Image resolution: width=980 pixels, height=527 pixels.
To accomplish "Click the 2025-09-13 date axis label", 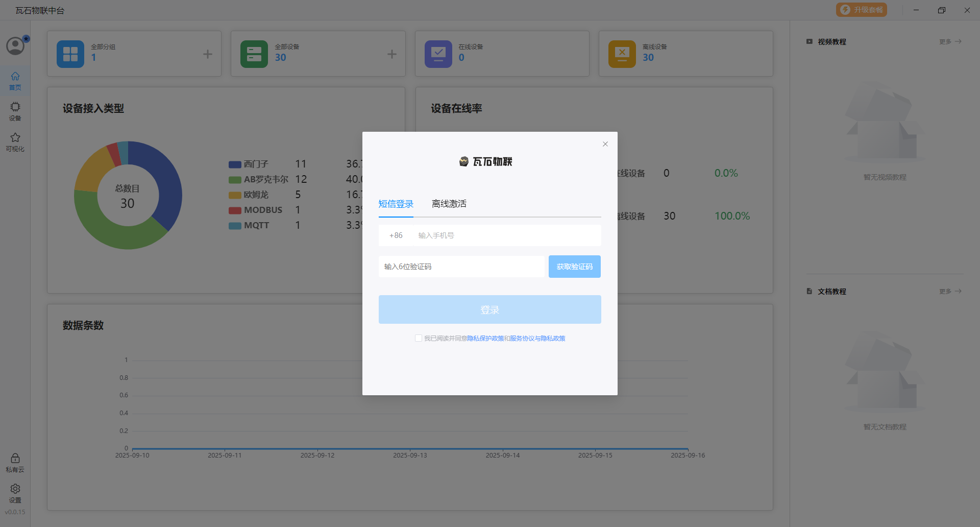I will pos(410,455).
